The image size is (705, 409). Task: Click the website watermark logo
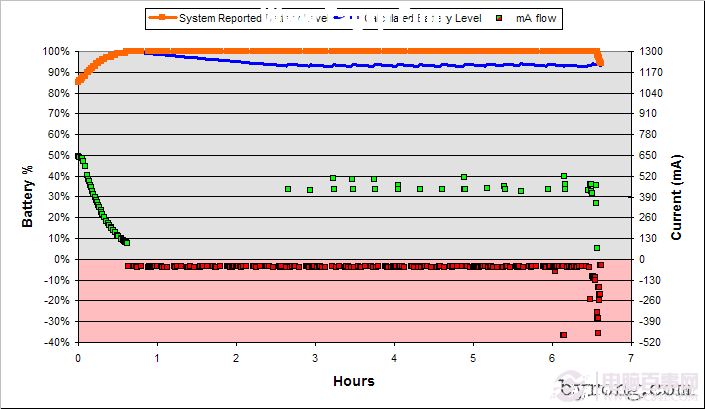627,387
